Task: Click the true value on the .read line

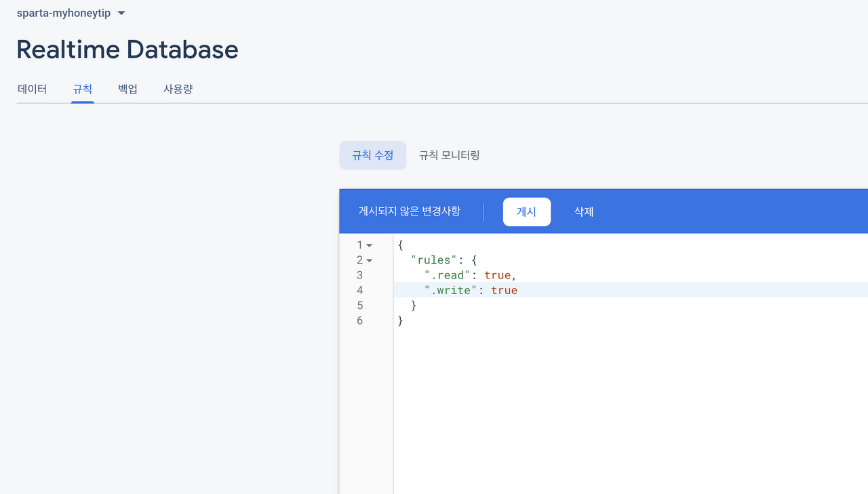Action: pyautogui.click(x=497, y=275)
